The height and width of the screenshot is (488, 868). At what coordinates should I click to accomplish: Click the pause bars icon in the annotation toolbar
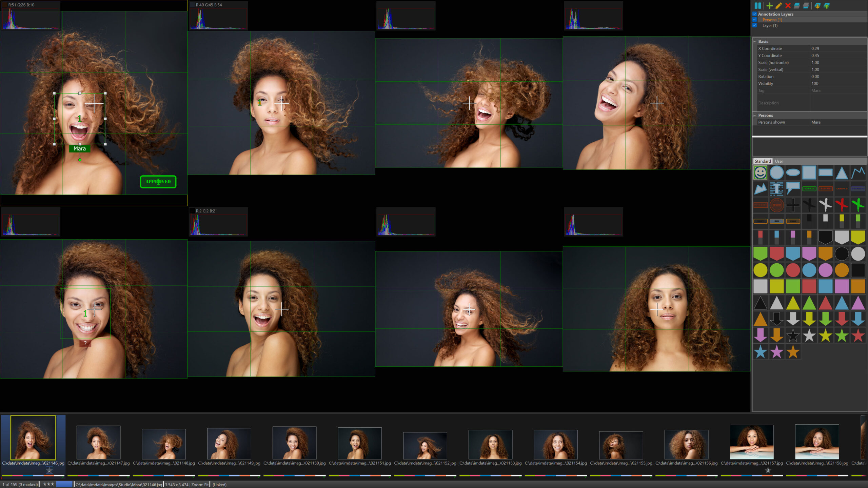point(758,5)
